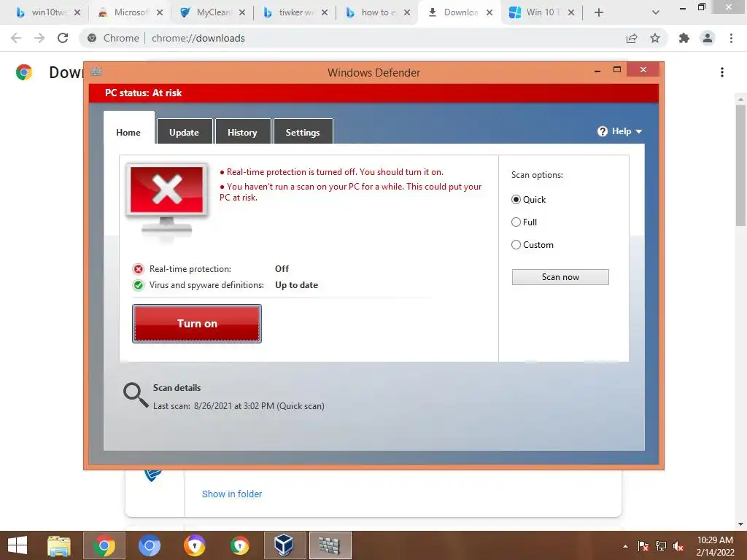The height and width of the screenshot is (560, 747).
Task: Click the Windows Defender title bar wall icon
Action: tap(96, 71)
